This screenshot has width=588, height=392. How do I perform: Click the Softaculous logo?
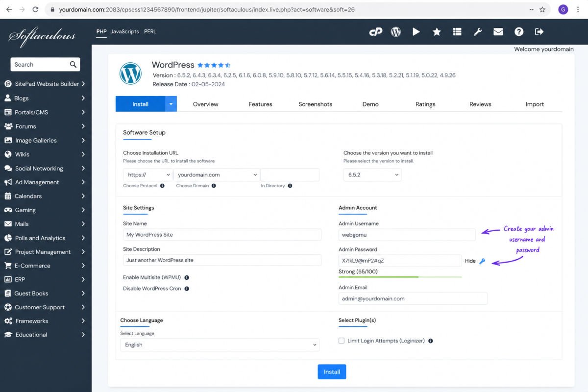coord(42,36)
